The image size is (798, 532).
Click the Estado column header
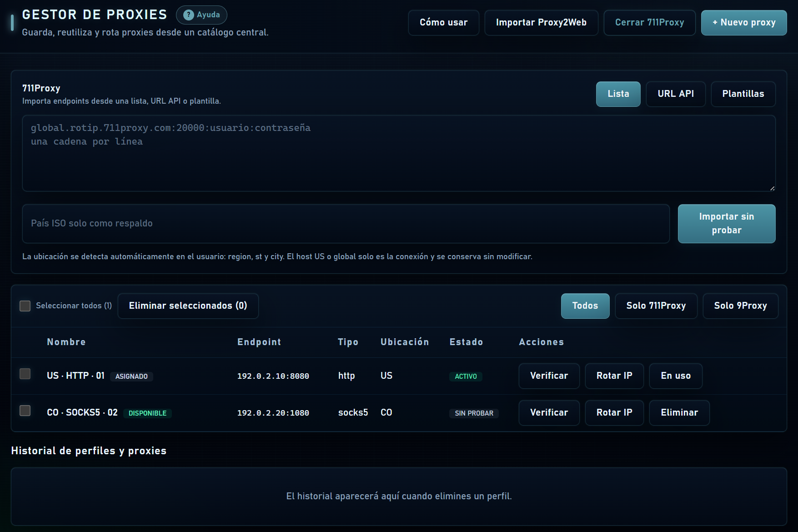click(x=466, y=342)
